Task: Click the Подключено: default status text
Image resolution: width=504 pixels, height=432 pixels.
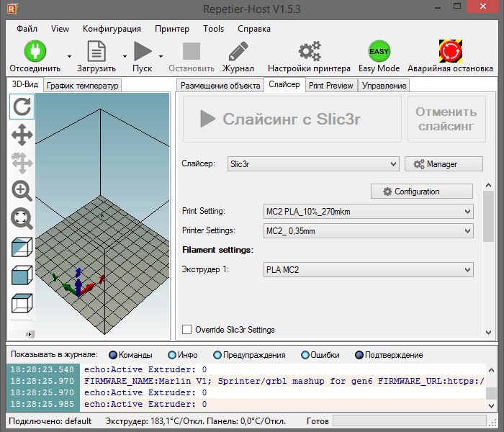Action: point(50,421)
